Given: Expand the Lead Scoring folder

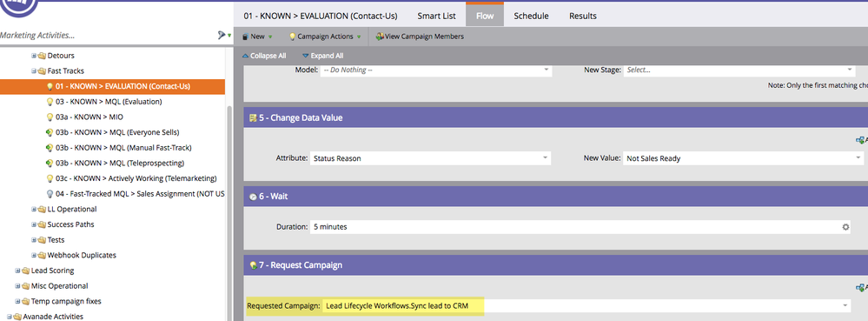Looking at the screenshot, I should click(17, 271).
